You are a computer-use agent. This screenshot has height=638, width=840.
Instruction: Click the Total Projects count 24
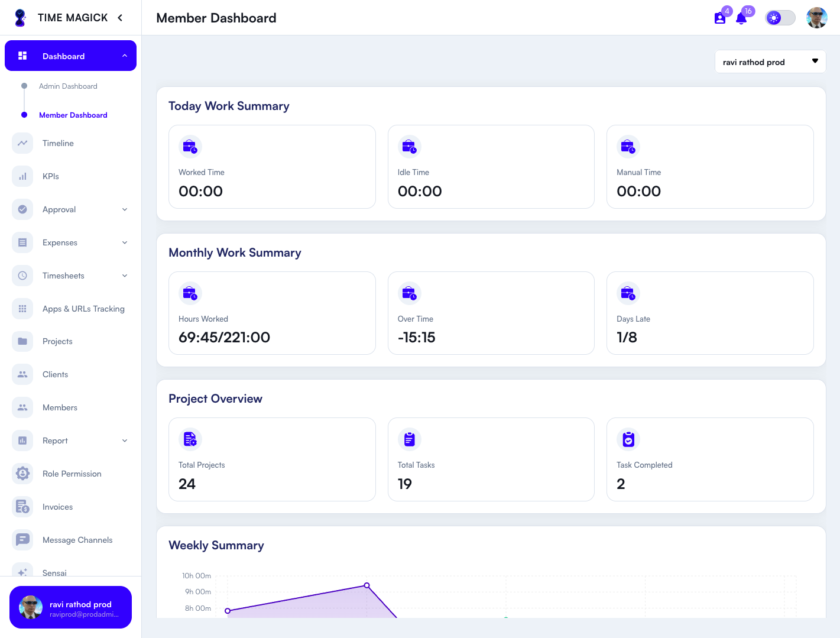coord(187,484)
